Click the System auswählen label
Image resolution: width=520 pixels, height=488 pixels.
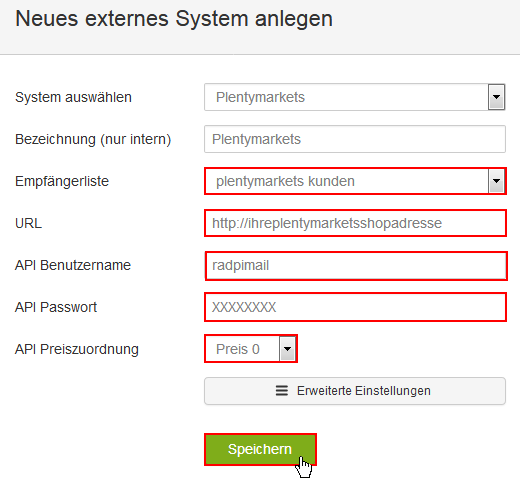click(x=73, y=97)
